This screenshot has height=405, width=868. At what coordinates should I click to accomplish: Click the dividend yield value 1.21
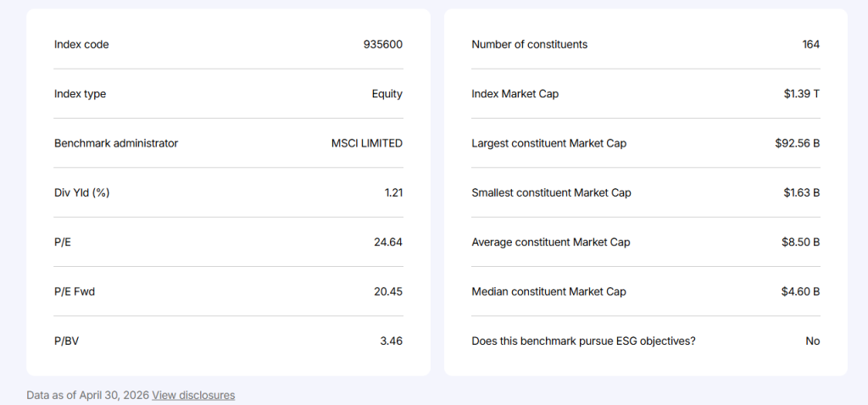(393, 193)
